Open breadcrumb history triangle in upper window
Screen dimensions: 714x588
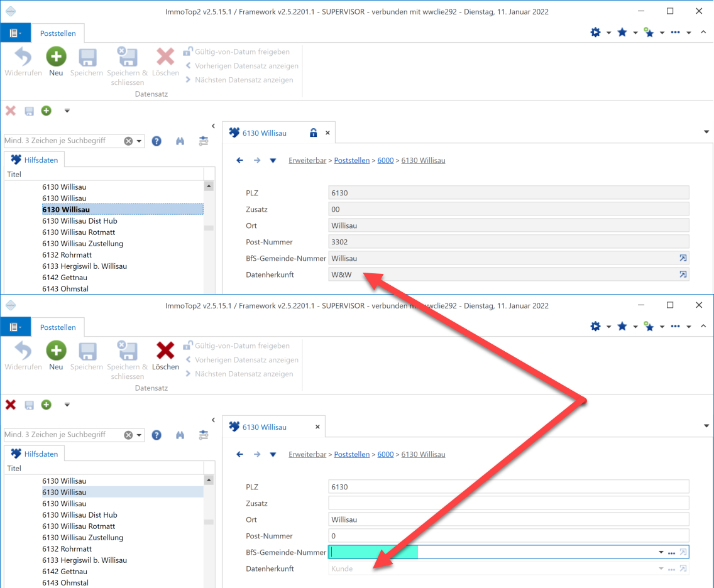point(273,160)
